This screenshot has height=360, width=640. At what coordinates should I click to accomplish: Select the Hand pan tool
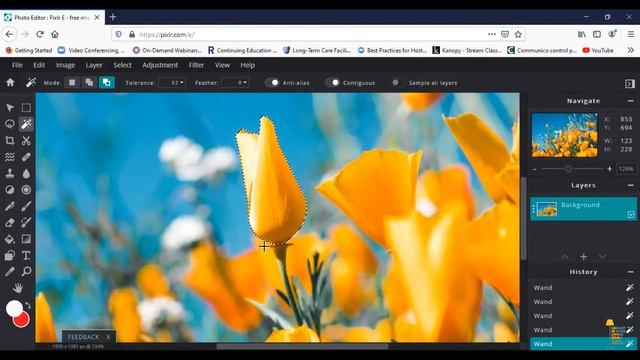click(x=18, y=288)
